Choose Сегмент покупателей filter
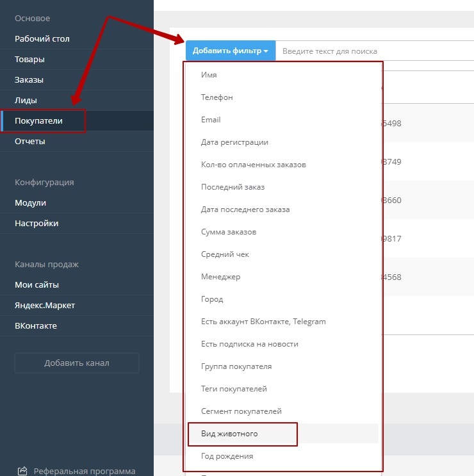Screen dimensions: 474x476 [241, 411]
